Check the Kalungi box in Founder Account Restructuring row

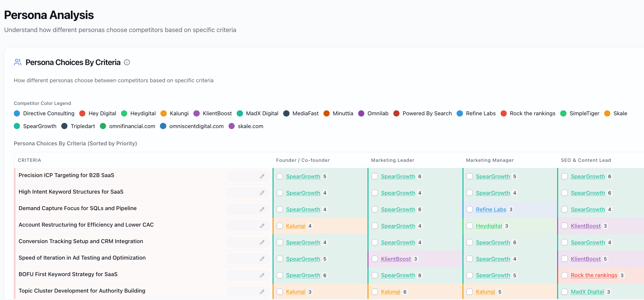280,226
